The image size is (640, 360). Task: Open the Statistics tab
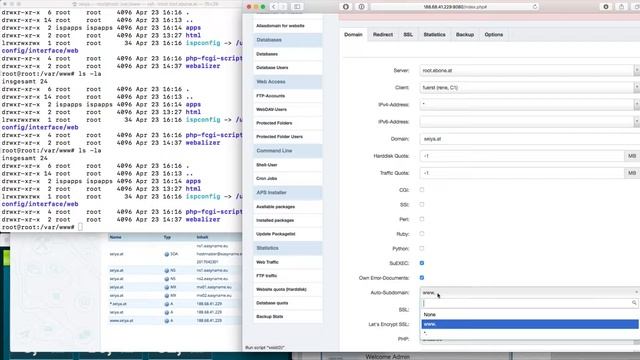(x=434, y=35)
